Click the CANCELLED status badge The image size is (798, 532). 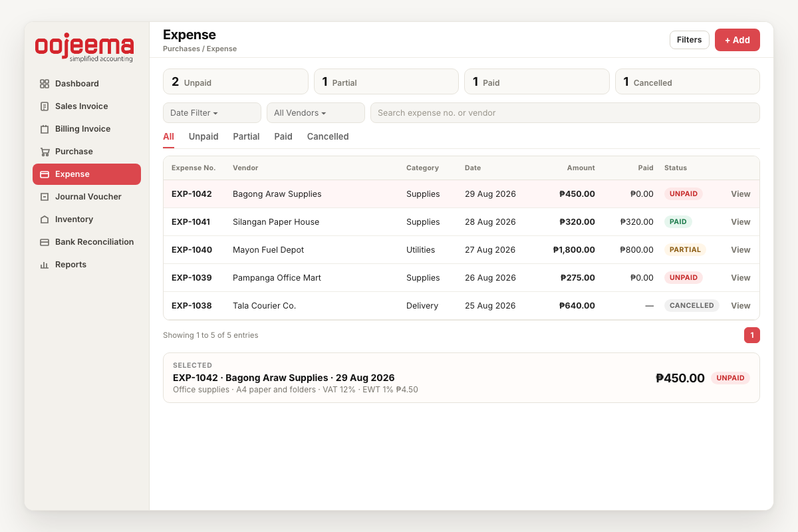(692, 306)
